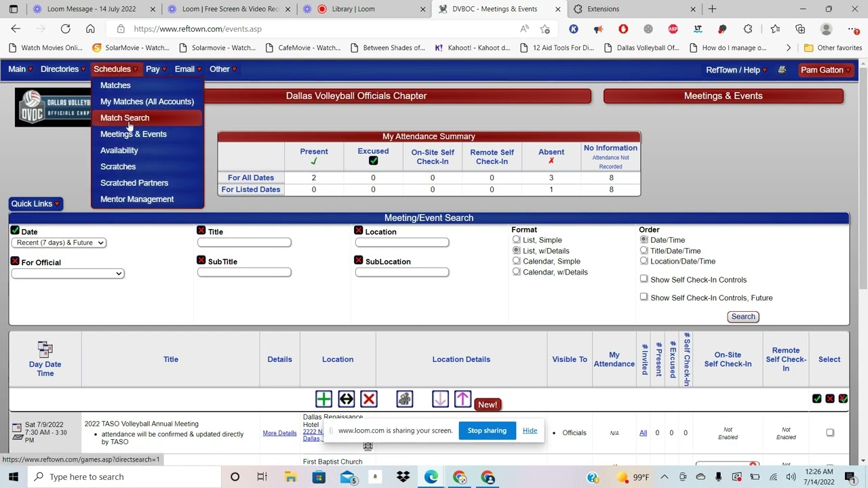Enable Show Self Check-In Controls checkbox

pos(644,279)
